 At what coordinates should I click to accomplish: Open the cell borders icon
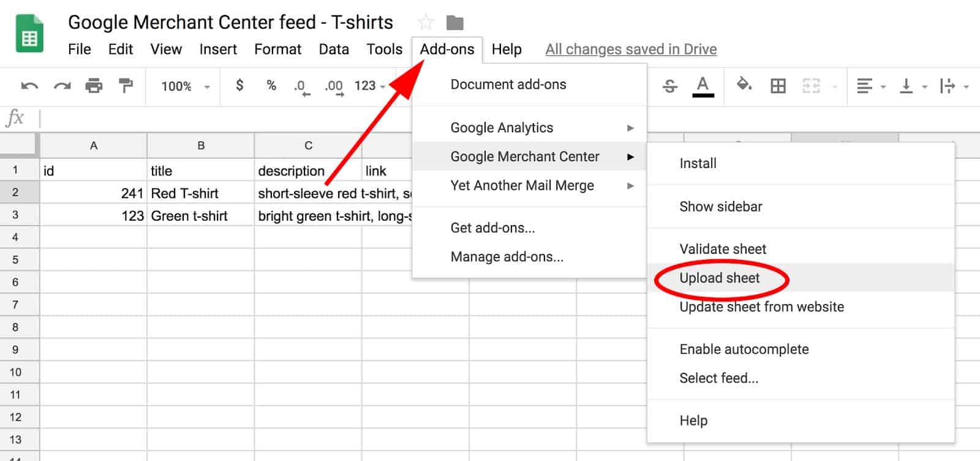click(x=778, y=86)
